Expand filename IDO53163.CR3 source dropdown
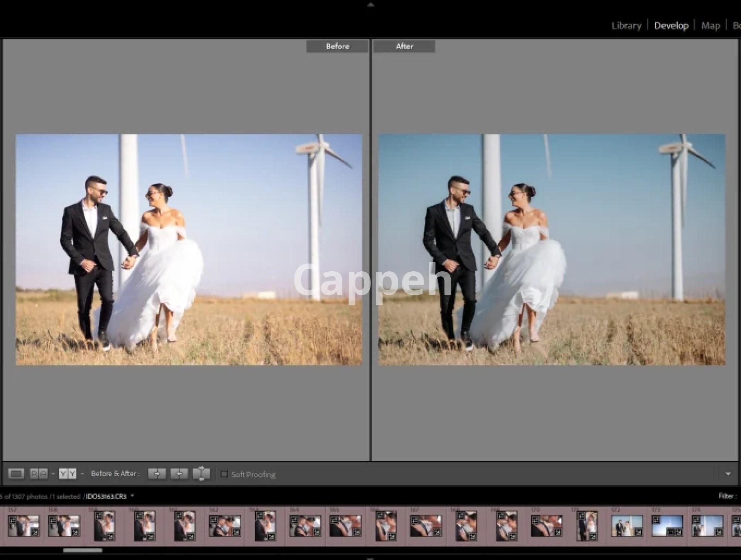The image size is (741, 560). pyautogui.click(x=132, y=496)
